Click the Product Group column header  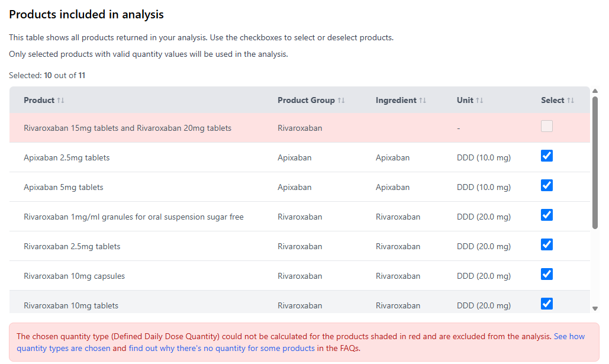[x=306, y=101]
